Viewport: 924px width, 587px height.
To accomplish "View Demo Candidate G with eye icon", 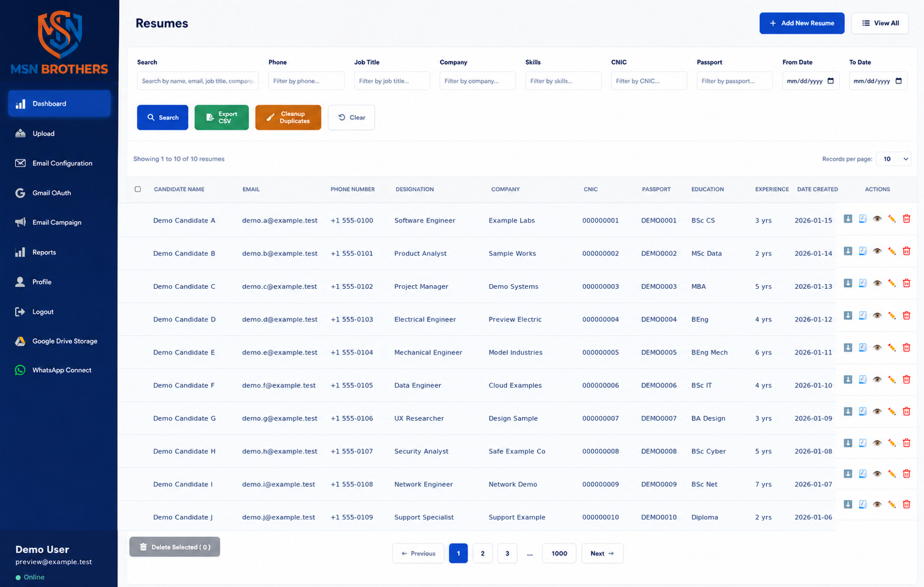I will coord(877,411).
